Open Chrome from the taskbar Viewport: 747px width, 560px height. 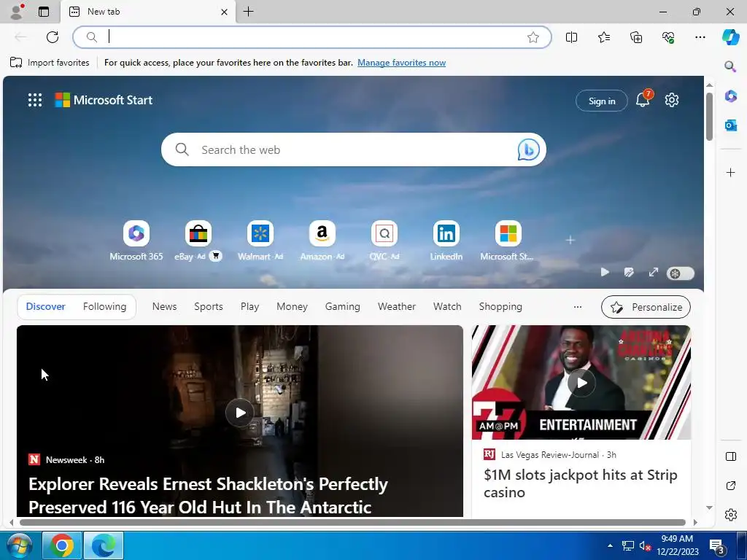pos(62,545)
